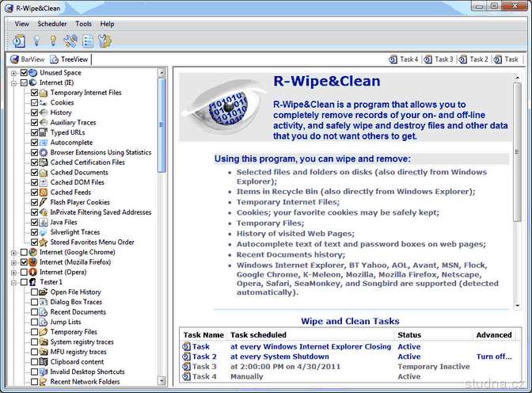Collapse the Internet (IE) tree node
The image size is (532, 393).
point(13,82)
